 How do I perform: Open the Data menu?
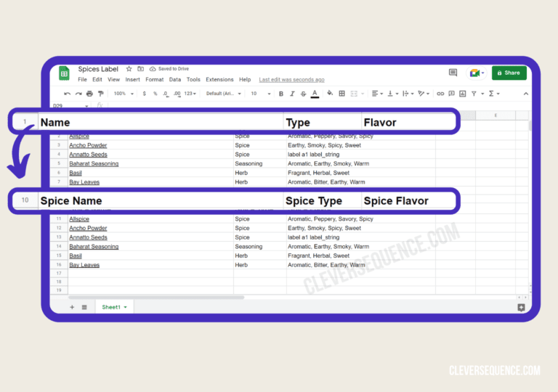point(174,79)
